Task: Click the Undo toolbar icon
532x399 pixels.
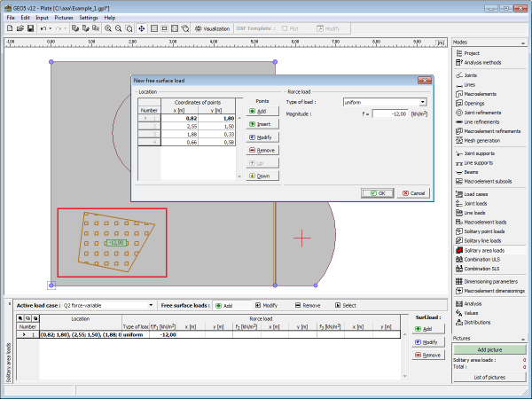Action: [x=43, y=28]
